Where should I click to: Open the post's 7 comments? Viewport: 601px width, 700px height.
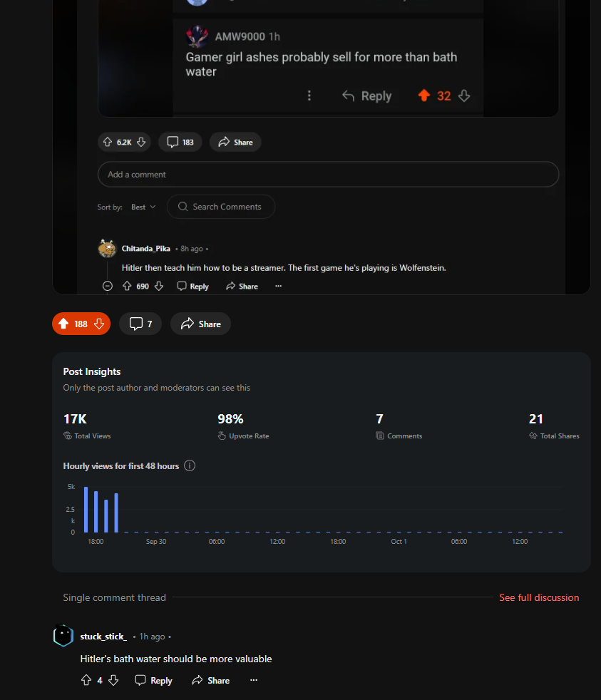click(140, 324)
